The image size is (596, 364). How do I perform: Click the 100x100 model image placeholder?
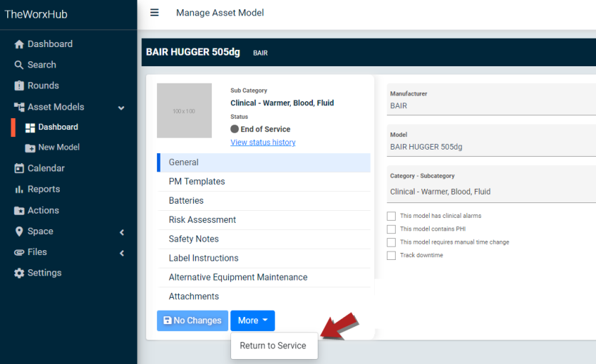185,110
